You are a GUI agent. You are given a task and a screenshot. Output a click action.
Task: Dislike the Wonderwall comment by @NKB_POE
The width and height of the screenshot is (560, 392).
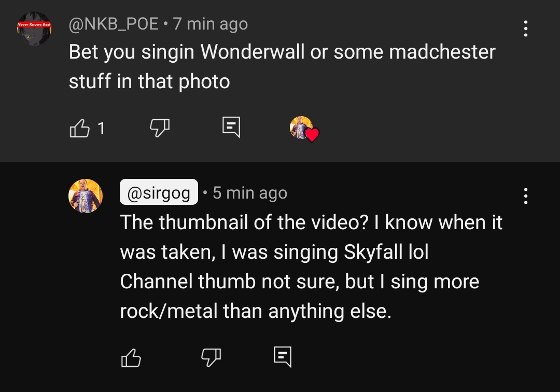[160, 128]
